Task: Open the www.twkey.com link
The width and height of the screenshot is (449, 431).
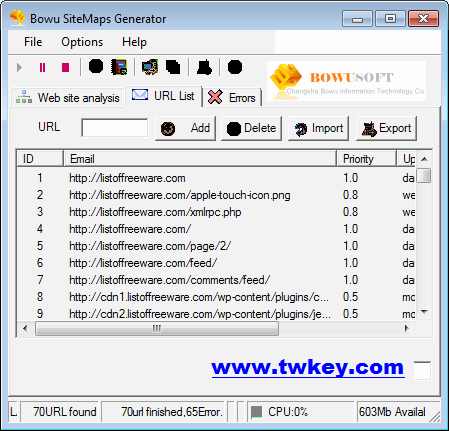Action: coord(308,367)
